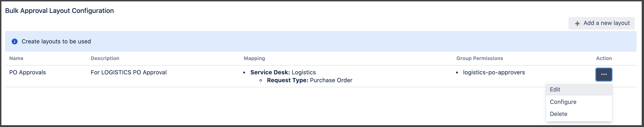This screenshot has height=127, width=644.
Task: Click the bold 'Request Type:' label
Action: tap(287, 80)
